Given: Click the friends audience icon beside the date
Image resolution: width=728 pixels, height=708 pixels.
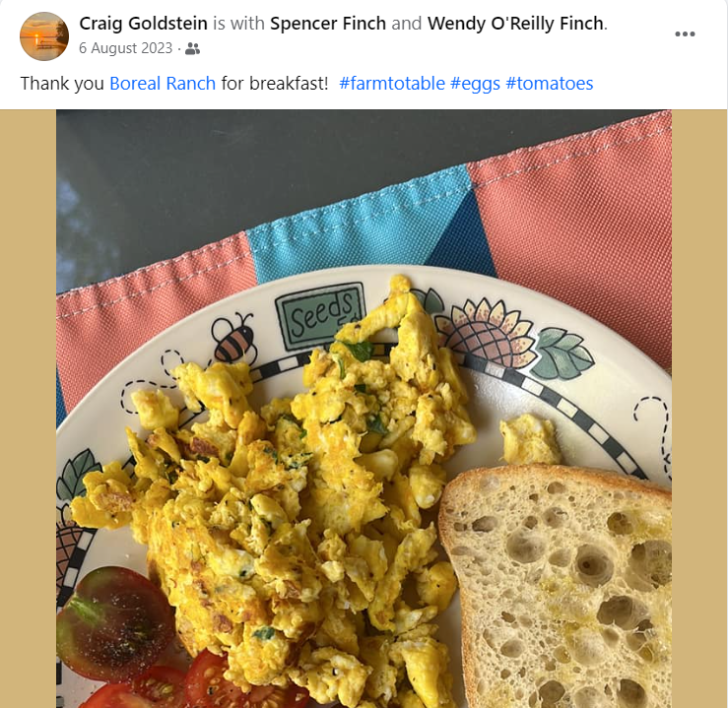Looking at the screenshot, I should click(192, 48).
